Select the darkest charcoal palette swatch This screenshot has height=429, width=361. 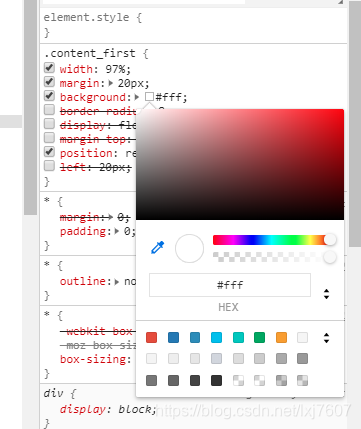(x=216, y=380)
